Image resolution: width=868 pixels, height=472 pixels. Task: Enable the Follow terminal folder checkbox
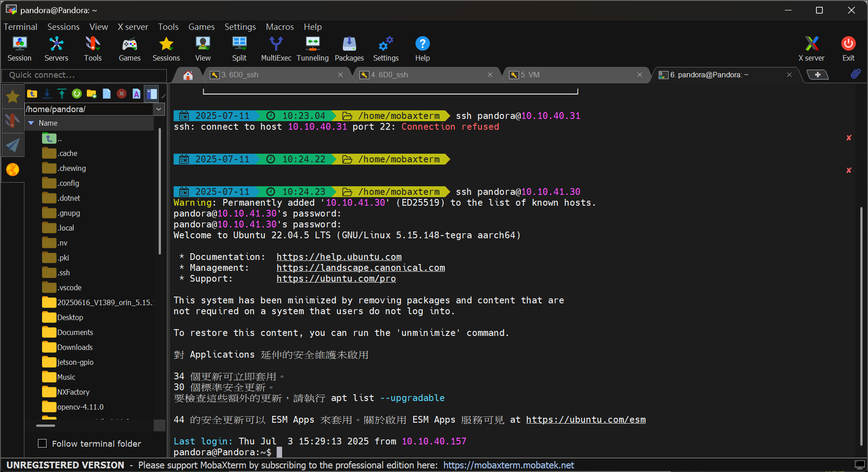tap(42, 444)
